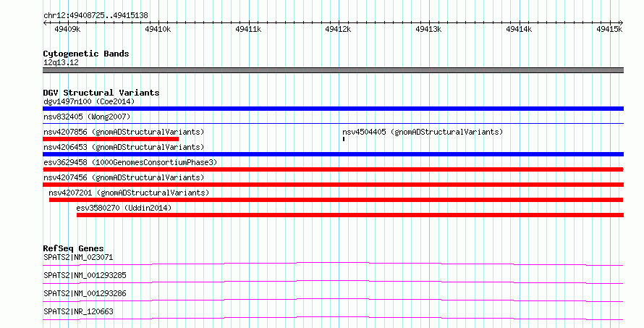Open variant esv3580270 (Uddin2014) label
644x328 pixels.
pyautogui.click(x=124, y=208)
